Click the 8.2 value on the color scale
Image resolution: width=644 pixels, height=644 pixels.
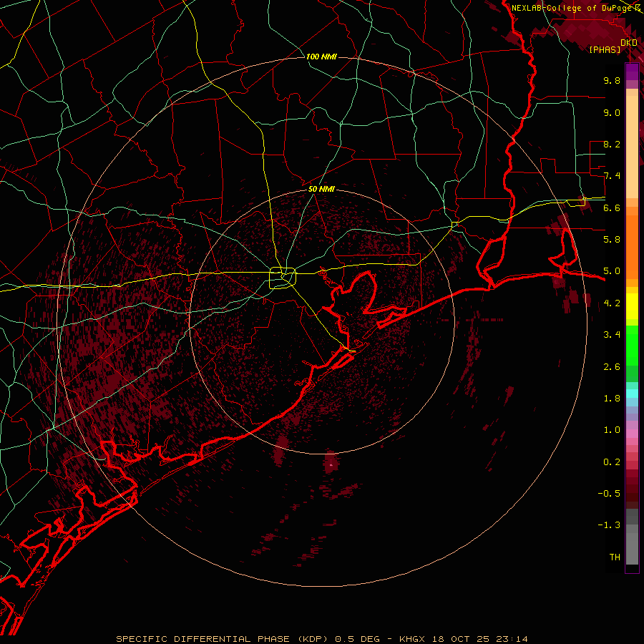(x=612, y=144)
